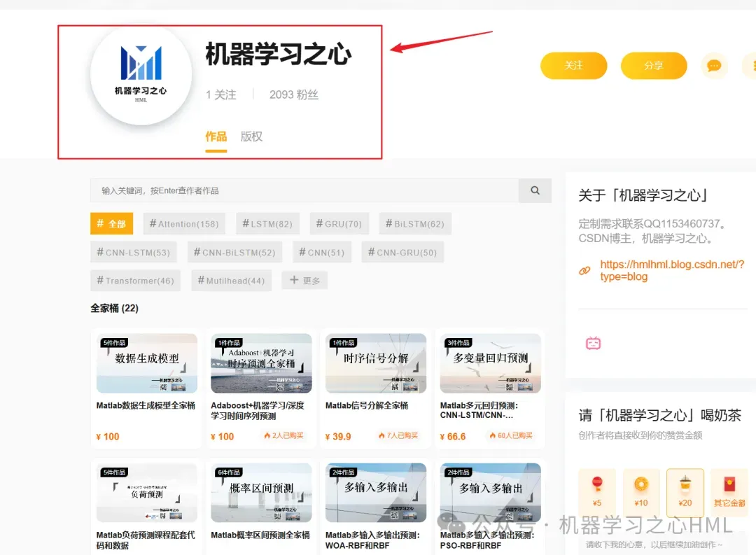The width and height of the screenshot is (756, 555).
Task: Open the 数据生成模型 thumbnail
Action: tap(146, 363)
